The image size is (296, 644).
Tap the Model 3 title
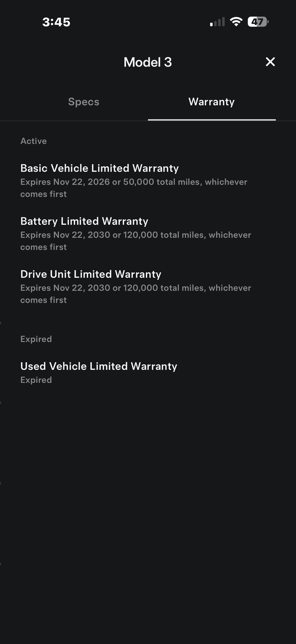pos(148,62)
